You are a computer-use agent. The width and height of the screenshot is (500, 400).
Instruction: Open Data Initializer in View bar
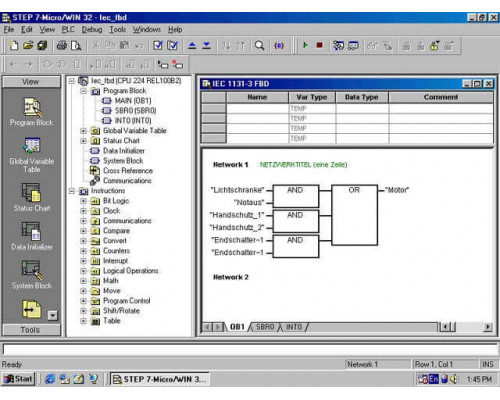click(x=32, y=236)
